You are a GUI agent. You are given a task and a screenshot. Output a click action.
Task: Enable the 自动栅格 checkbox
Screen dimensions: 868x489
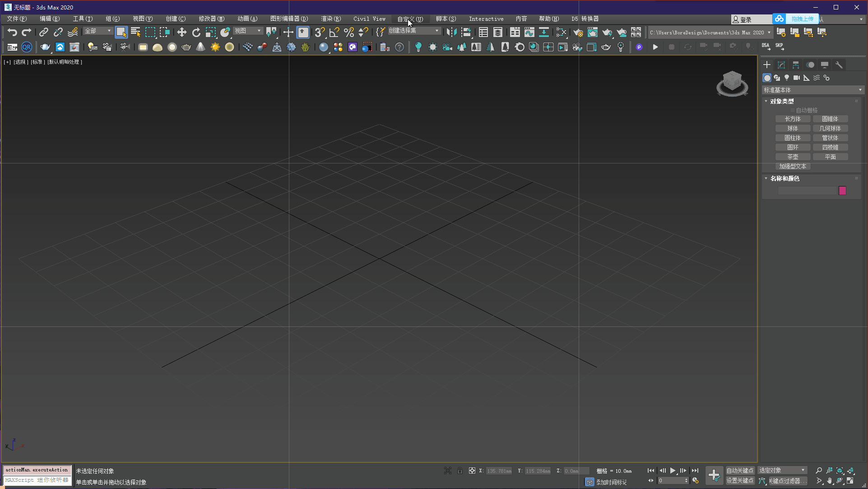pos(793,110)
